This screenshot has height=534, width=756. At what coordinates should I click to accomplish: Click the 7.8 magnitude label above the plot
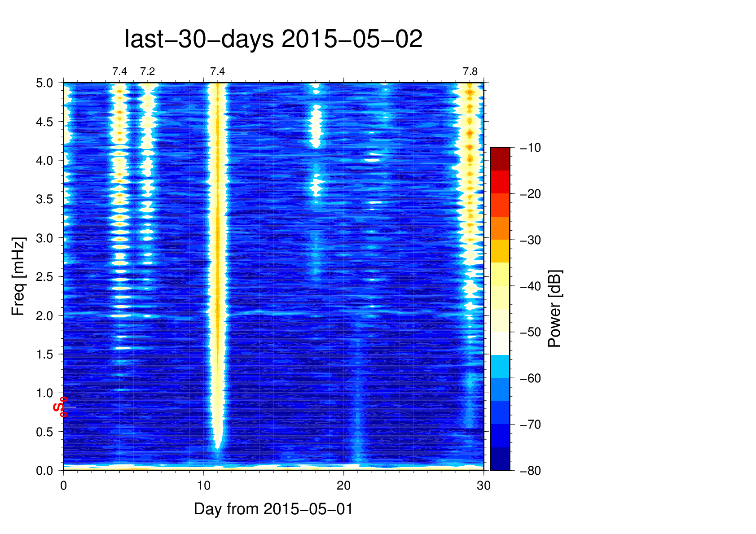(470, 71)
